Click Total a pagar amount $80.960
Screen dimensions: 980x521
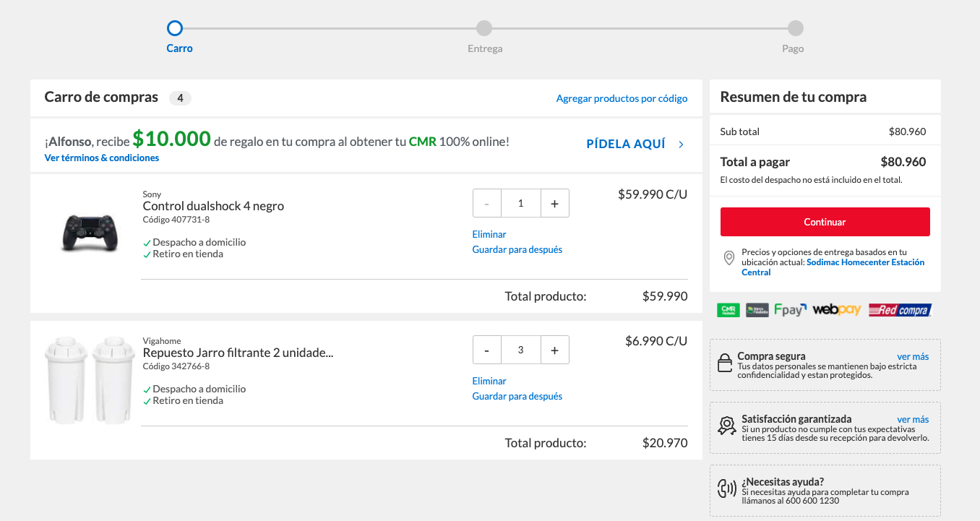pos(903,162)
